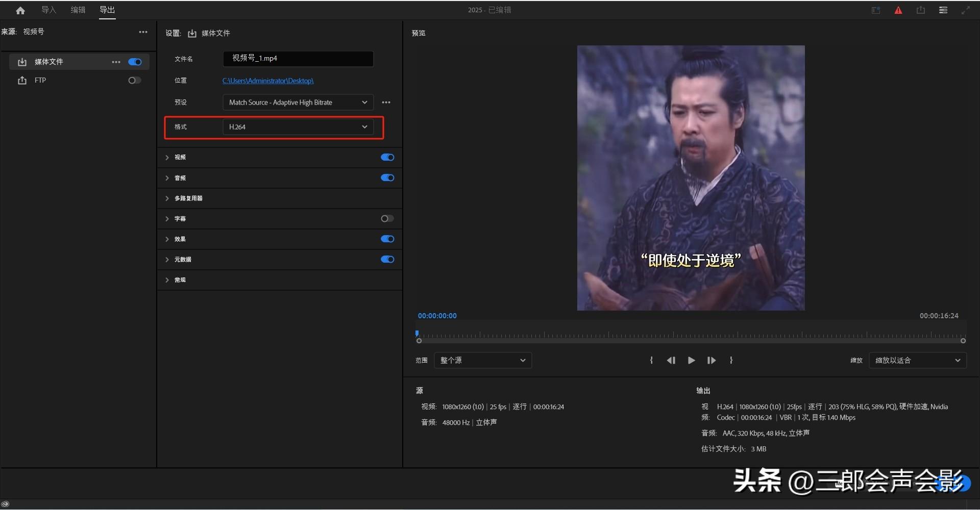Image resolution: width=980 pixels, height=510 pixels.
Task: Open preset more options (three dots)
Action: 386,103
